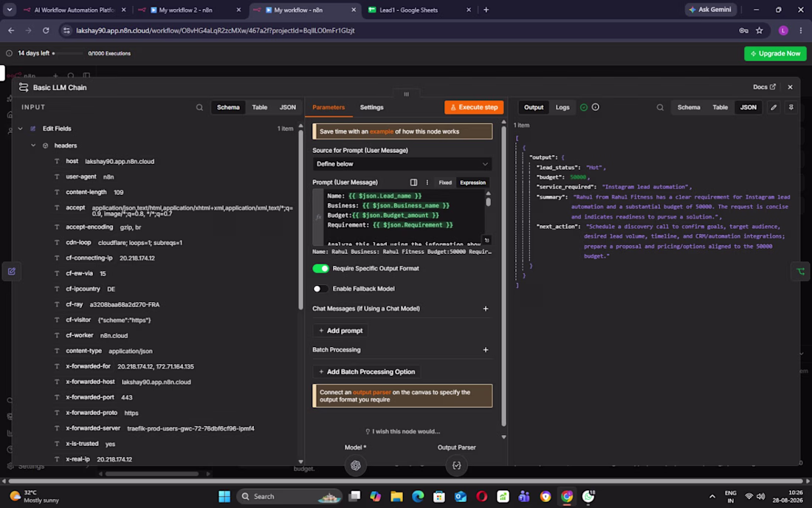Open the browser tab search dropdown
Screen dimensions: 812x508
pyautogui.click(x=10, y=10)
